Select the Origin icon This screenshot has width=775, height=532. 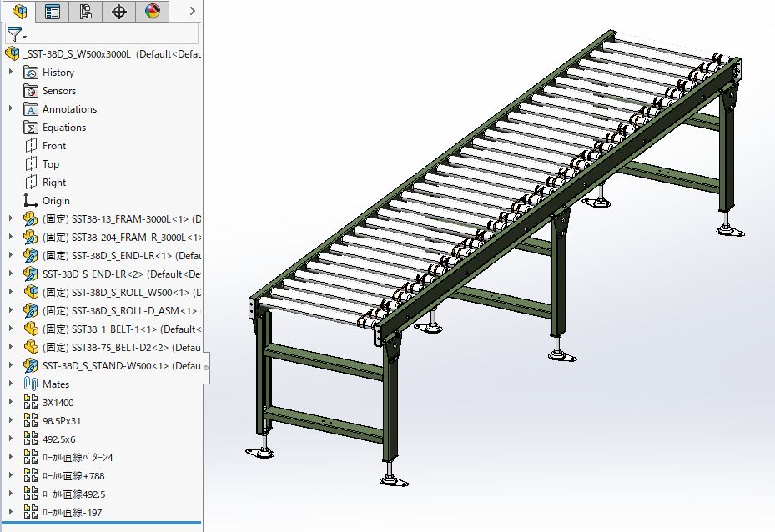(x=31, y=200)
